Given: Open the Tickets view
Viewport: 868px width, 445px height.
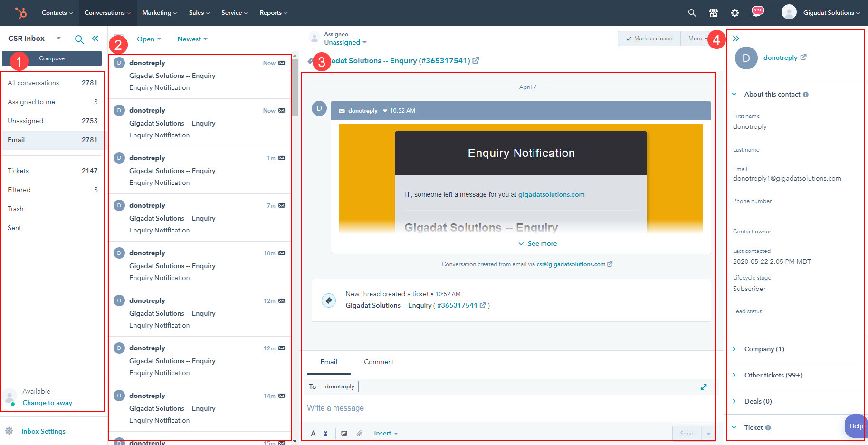Looking at the screenshot, I should 52,171.
